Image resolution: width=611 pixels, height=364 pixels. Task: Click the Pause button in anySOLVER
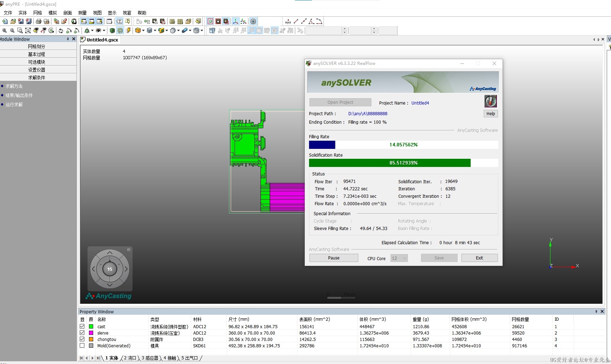[333, 258]
